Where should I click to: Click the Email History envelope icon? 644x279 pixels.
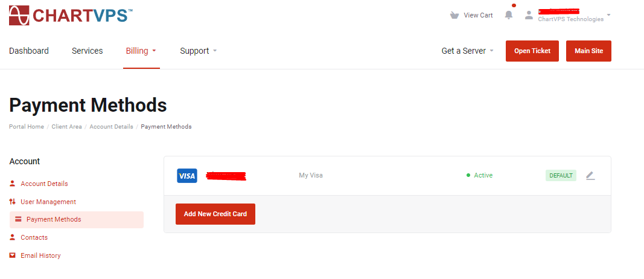click(x=13, y=255)
